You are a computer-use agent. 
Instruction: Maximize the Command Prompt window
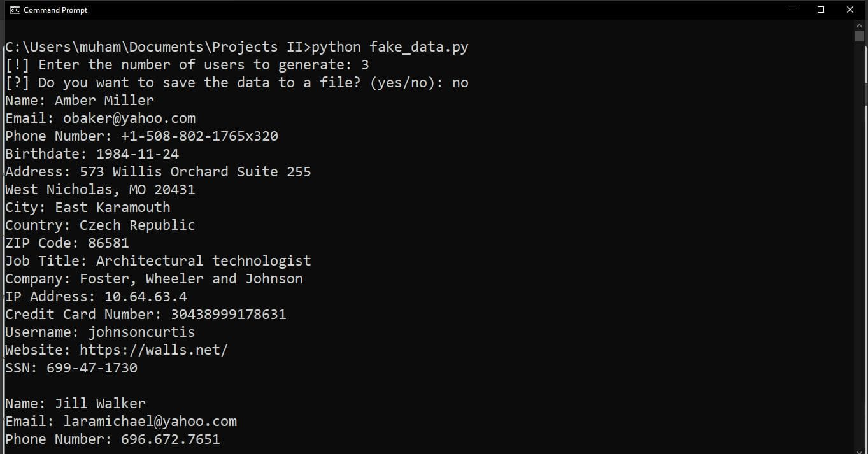click(x=821, y=10)
